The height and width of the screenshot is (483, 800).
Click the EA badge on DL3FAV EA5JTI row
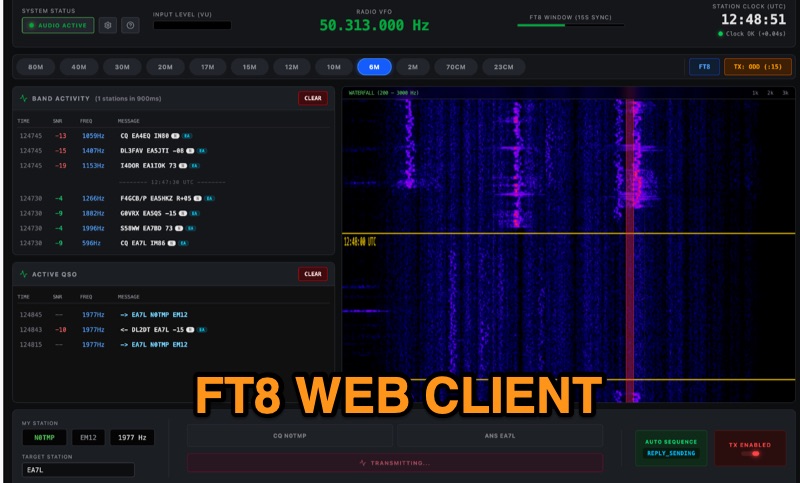pyautogui.click(x=202, y=150)
